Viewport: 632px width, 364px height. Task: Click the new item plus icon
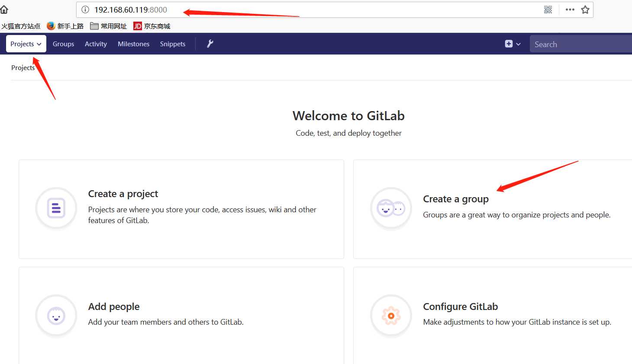(509, 44)
